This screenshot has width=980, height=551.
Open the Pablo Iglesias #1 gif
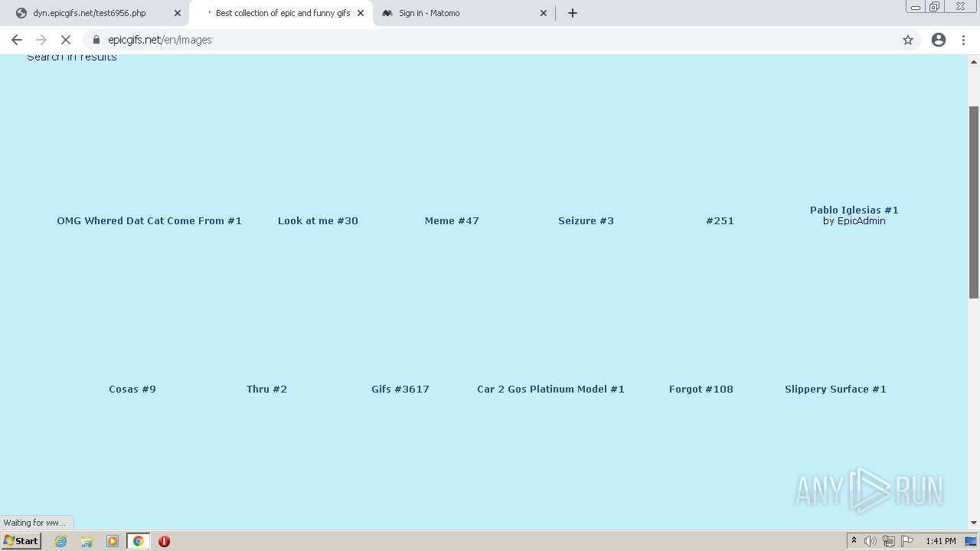point(854,210)
